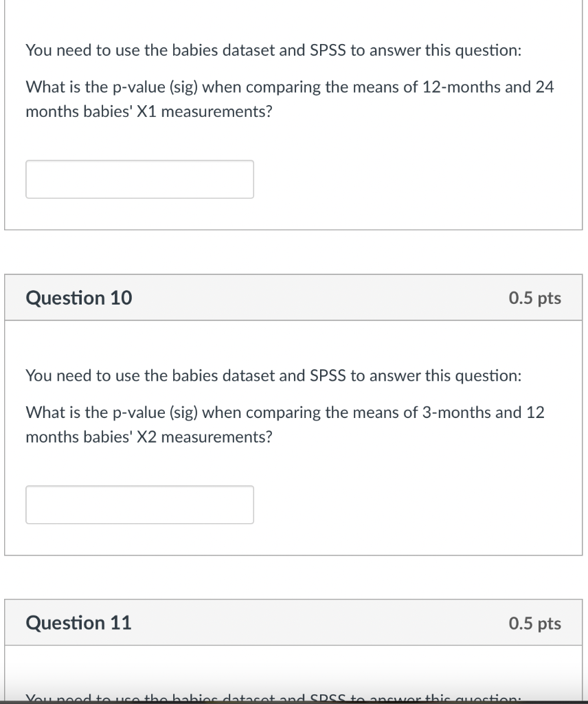
Task: Select the Question 11 header text
Action: pos(78,623)
